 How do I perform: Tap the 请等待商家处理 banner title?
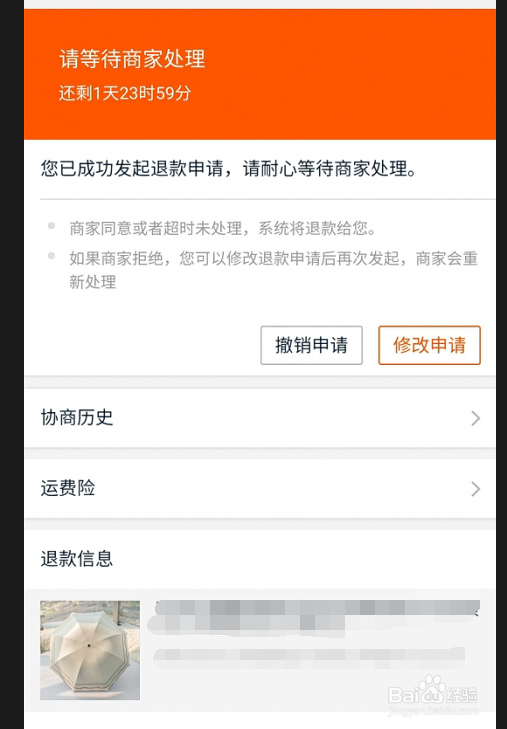point(132,59)
